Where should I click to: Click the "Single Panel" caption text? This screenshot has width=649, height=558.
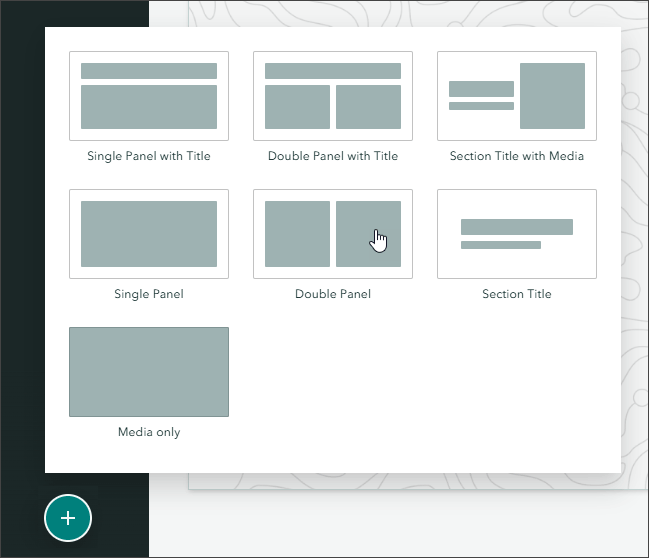[149, 294]
